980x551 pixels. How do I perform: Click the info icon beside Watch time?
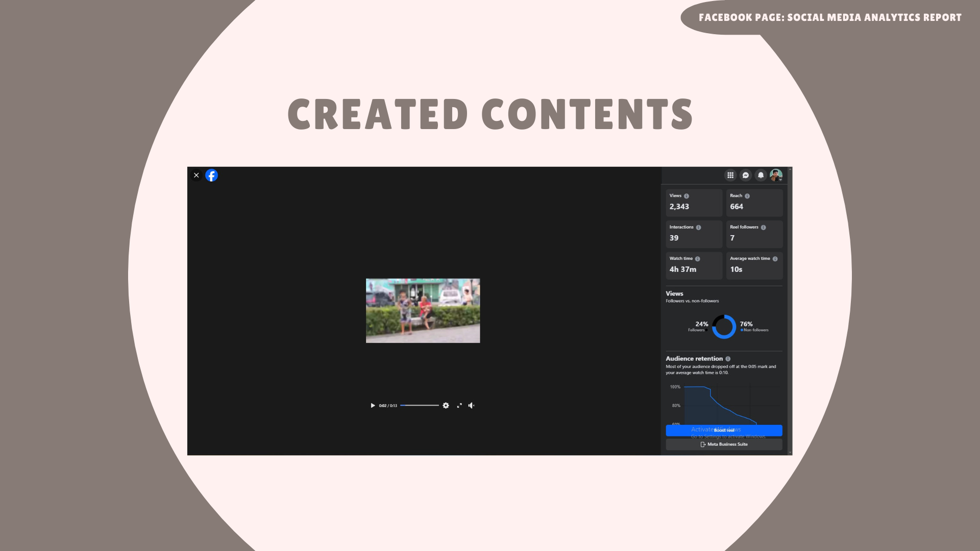(698, 259)
